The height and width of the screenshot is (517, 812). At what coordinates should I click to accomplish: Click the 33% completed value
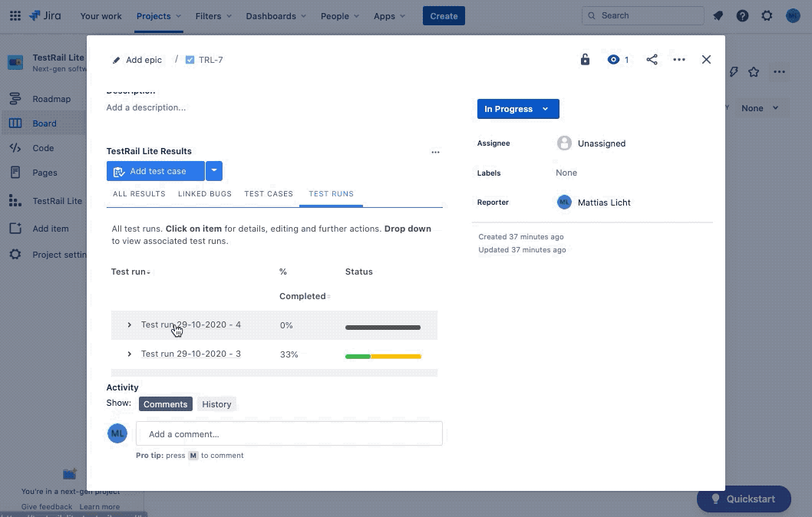[x=289, y=354]
